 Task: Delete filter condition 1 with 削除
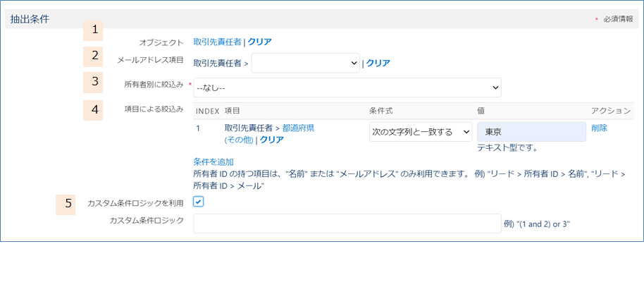point(599,128)
